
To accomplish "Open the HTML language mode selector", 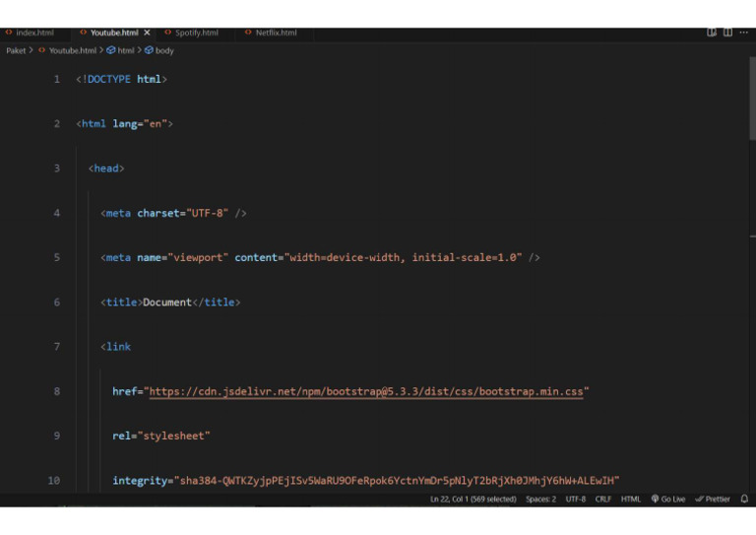I will (x=631, y=500).
